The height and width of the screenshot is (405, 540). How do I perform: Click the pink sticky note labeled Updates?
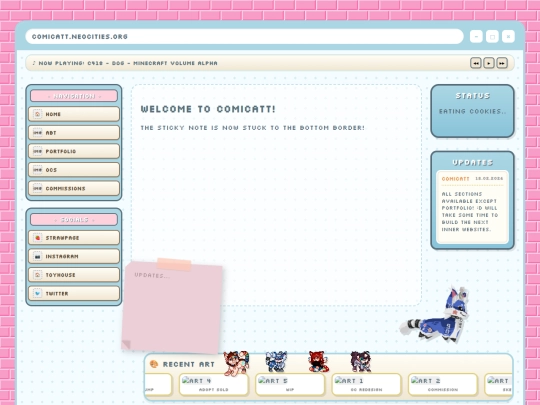(172, 307)
